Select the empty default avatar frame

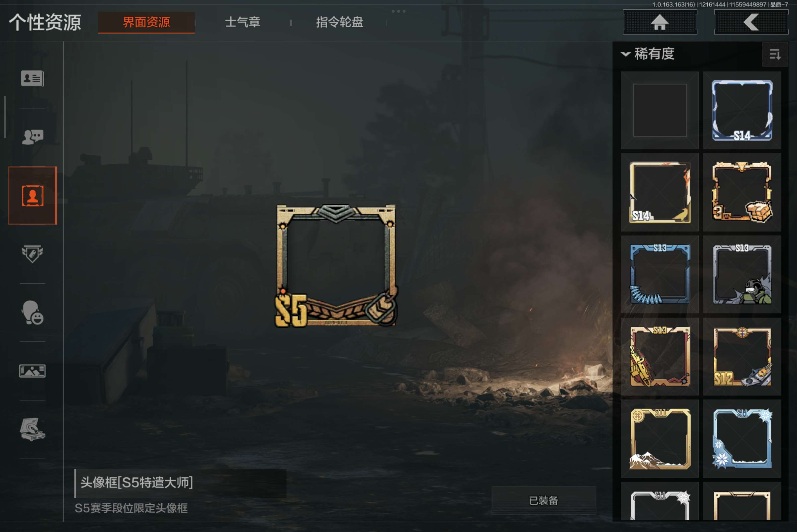click(x=660, y=110)
